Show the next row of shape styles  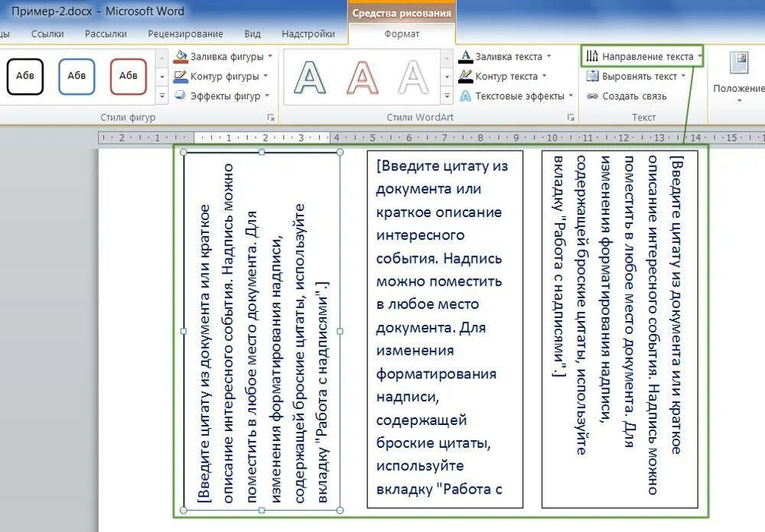[162, 77]
